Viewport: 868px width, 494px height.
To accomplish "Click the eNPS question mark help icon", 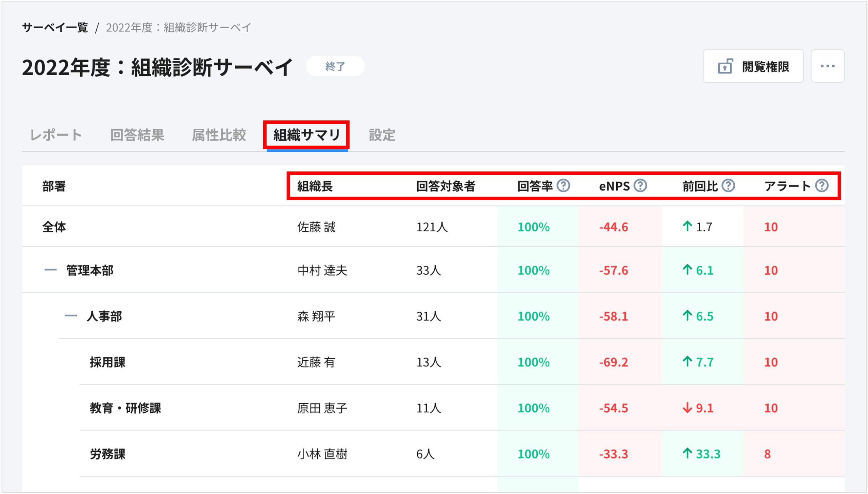I will (x=641, y=185).
